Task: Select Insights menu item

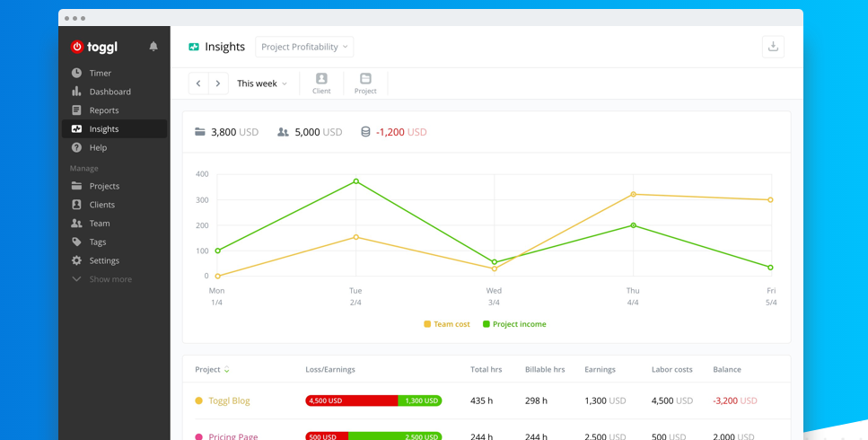Action: pyautogui.click(x=114, y=129)
